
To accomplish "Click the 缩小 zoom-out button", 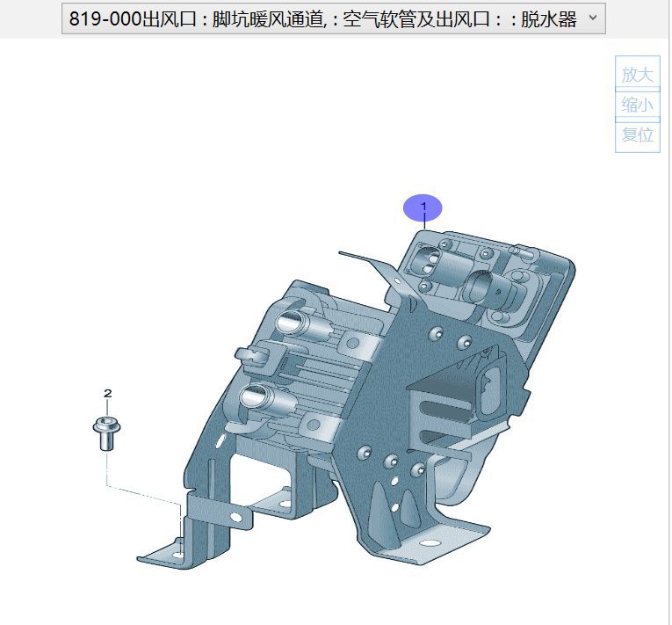I will click(x=637, y=105).
